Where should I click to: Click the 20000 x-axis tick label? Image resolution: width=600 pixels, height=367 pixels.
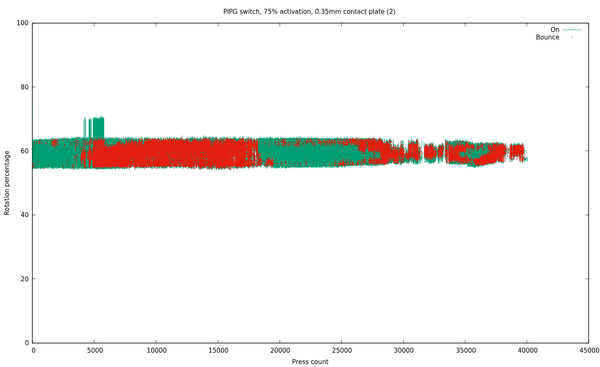point(280,351)
